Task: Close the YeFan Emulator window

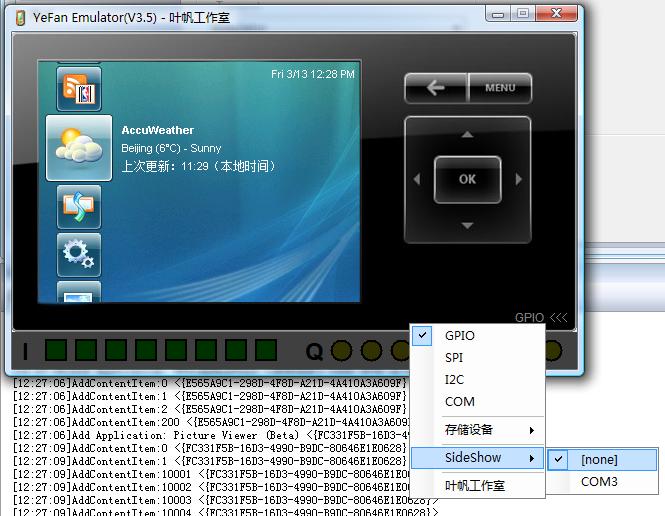Action: (x=556, y=14)
